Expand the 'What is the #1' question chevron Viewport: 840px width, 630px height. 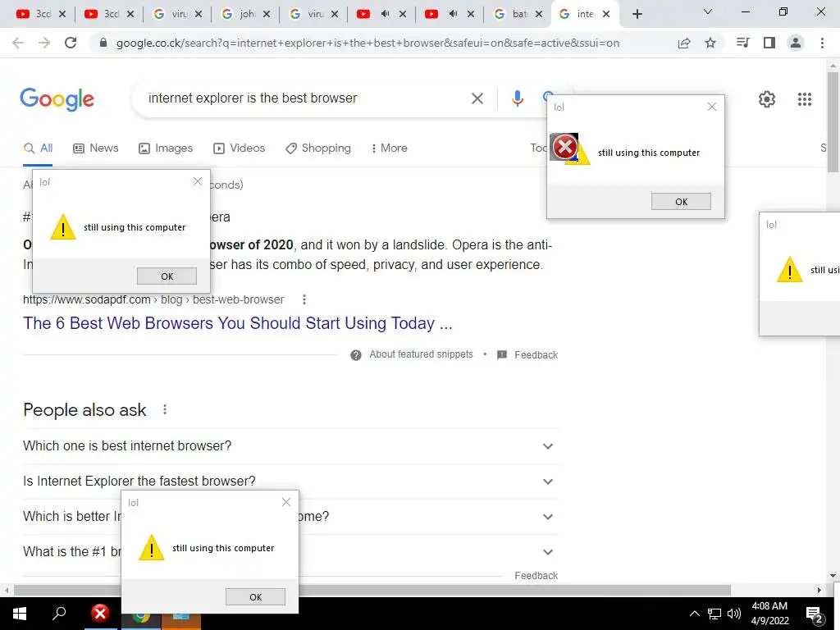coord(547,552)
